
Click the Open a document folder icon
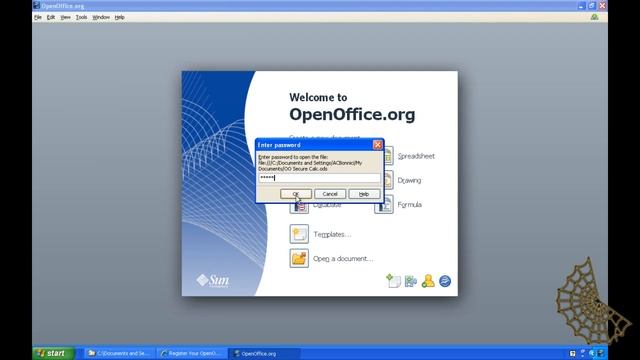click(x=299, y=258)
